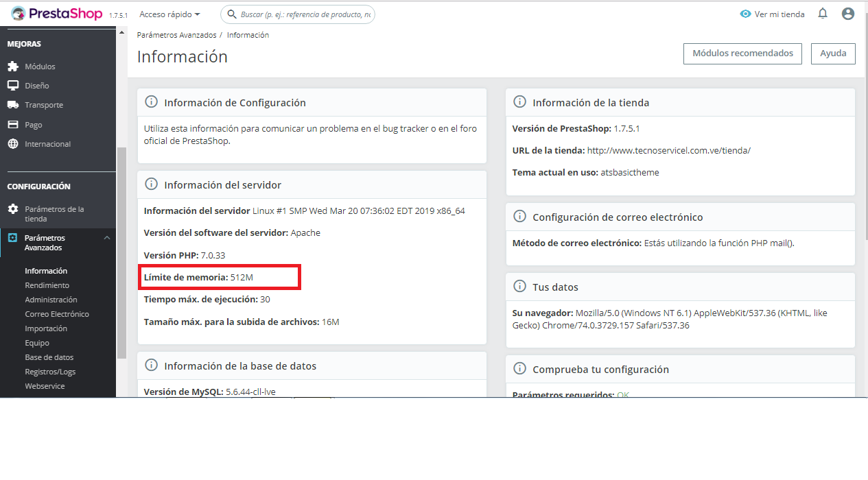Select the Webservice submenu item
868x480 pixels.
45,386
